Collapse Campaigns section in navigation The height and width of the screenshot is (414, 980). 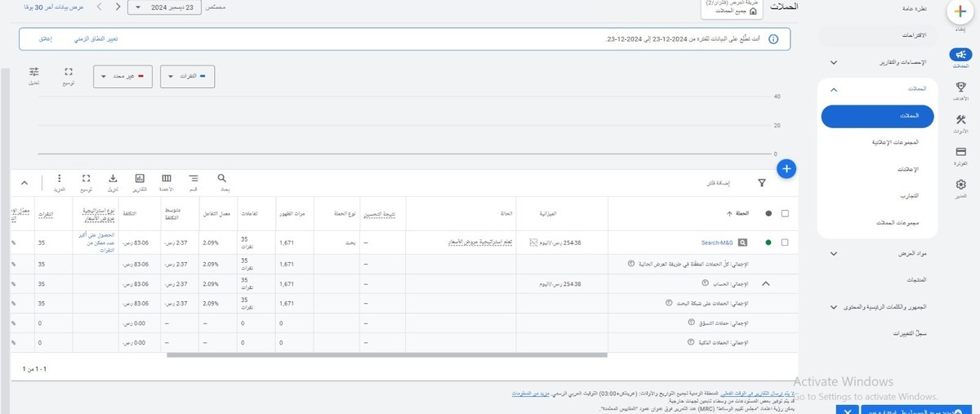coord(833,89)
